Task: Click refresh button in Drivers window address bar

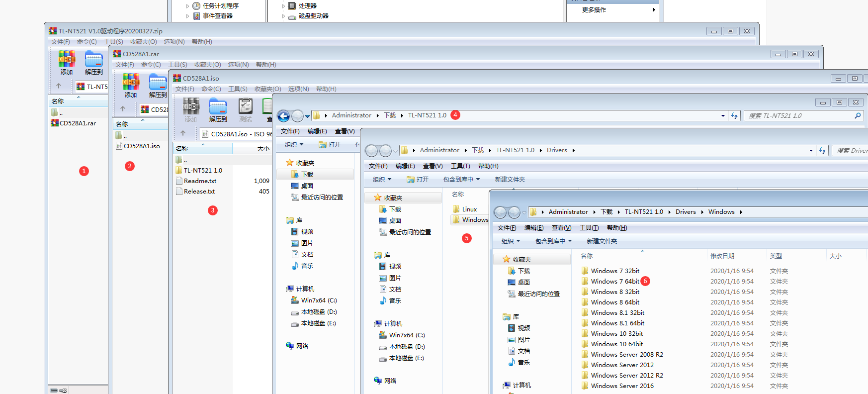Action: coord(822,150)
